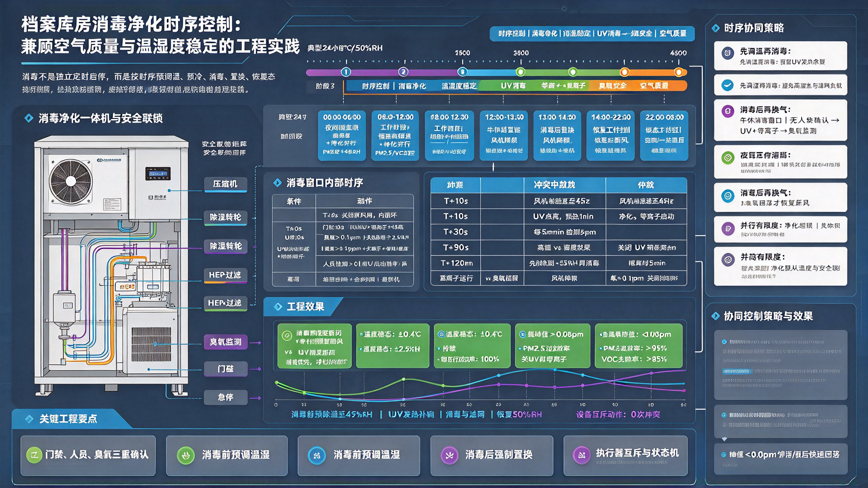
Task: Click the diamond icon beside 关键工程要点
Action: [29, 419]
